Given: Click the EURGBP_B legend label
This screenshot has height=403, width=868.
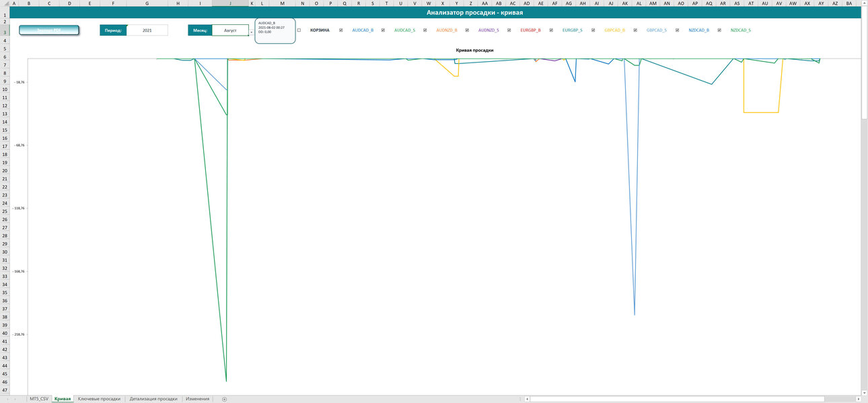Looking at the screenshot, I should pyautogui.click(x=531, y=30).
